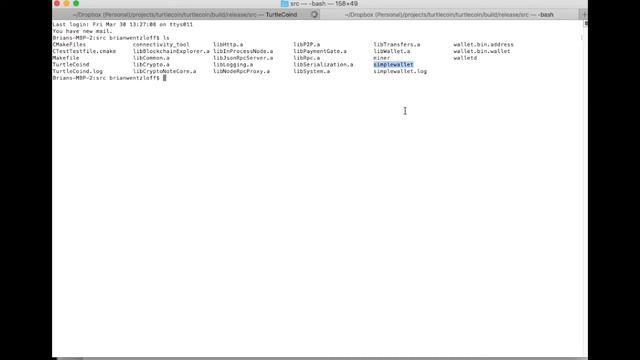Click the libInProcessNode.a entry
The width and height of the screenshot is (640, 360).
(243, 51)
